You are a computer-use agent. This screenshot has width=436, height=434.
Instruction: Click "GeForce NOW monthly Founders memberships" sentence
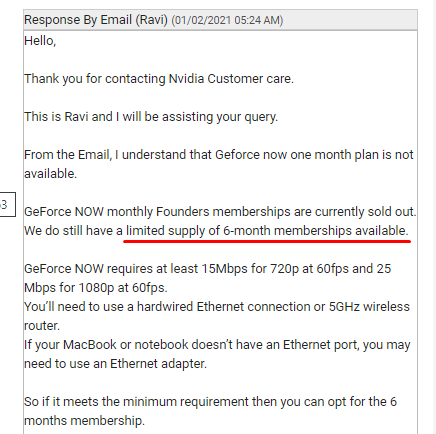point(220,212)
